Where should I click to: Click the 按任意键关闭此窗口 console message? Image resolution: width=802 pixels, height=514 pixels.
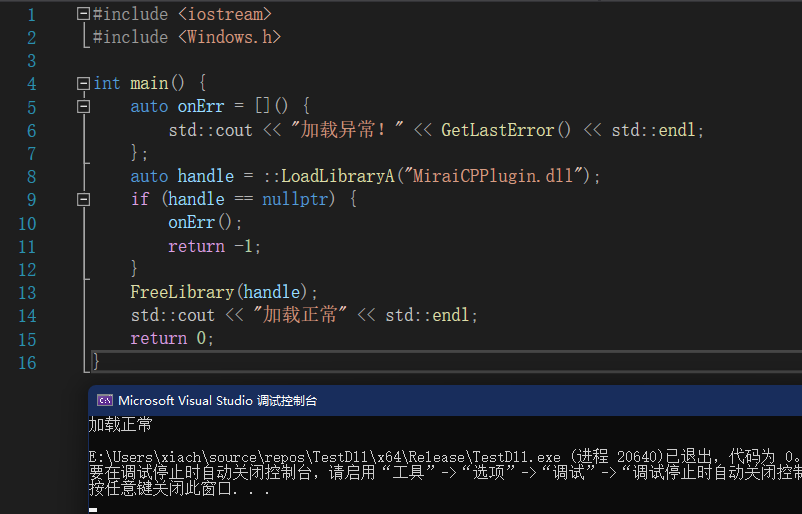coord(179,488)
